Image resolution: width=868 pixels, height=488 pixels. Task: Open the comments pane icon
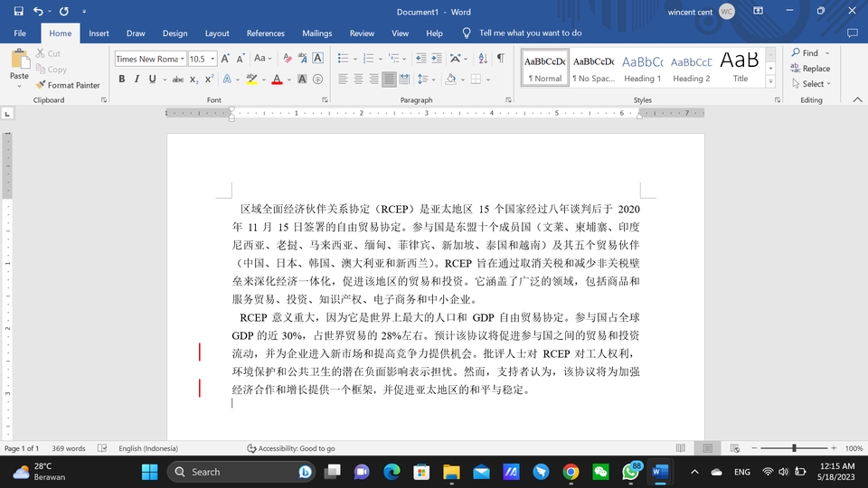[853, 33]
